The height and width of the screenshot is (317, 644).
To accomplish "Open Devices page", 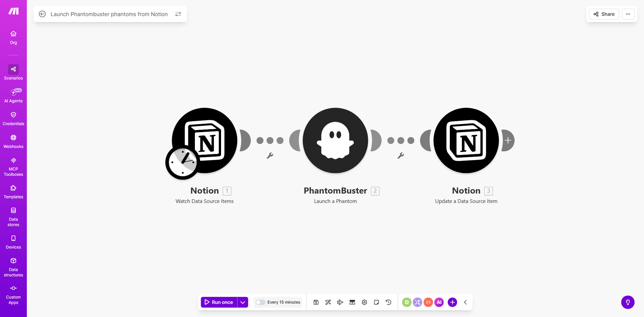I will pos(13,242).
